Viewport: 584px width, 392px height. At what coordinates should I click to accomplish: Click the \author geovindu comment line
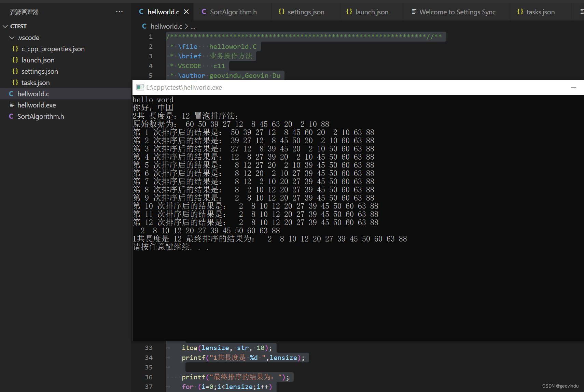[225, 75]
